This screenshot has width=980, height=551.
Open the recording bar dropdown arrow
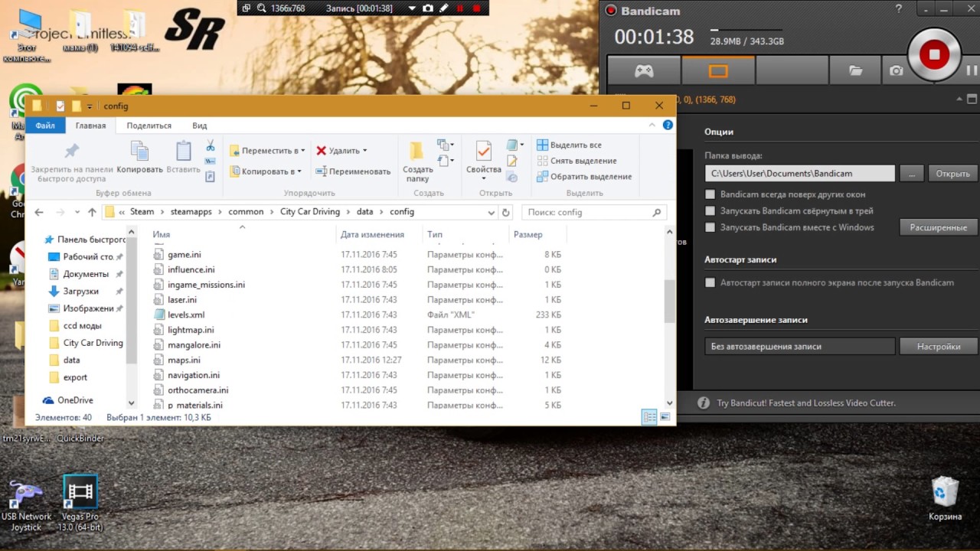click(x=412, y=8)
